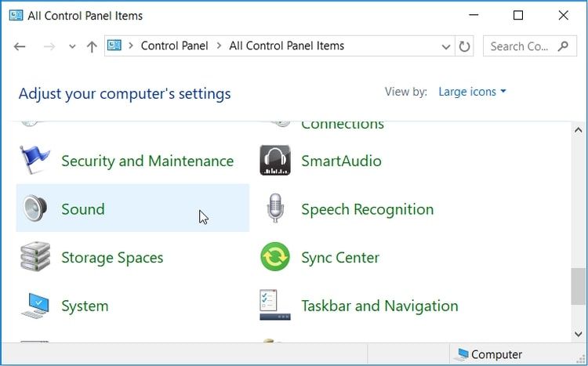Open the Sync Center green icon
Viewport: 588px width, 366px height.
(274, 258)
